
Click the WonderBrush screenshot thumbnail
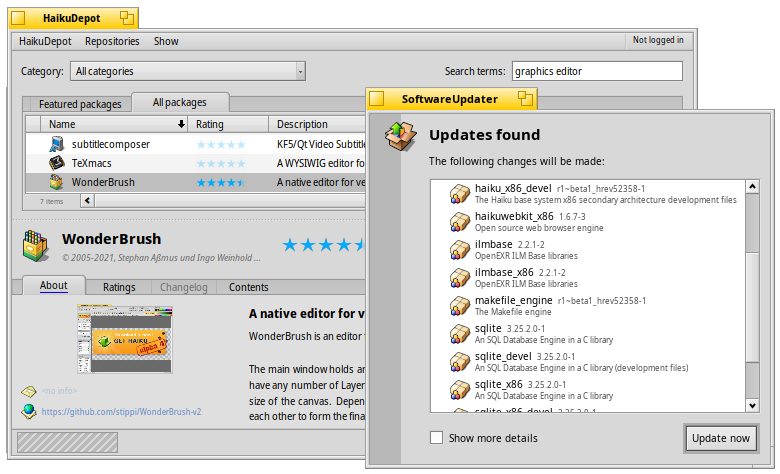click(x=125, y=339)
